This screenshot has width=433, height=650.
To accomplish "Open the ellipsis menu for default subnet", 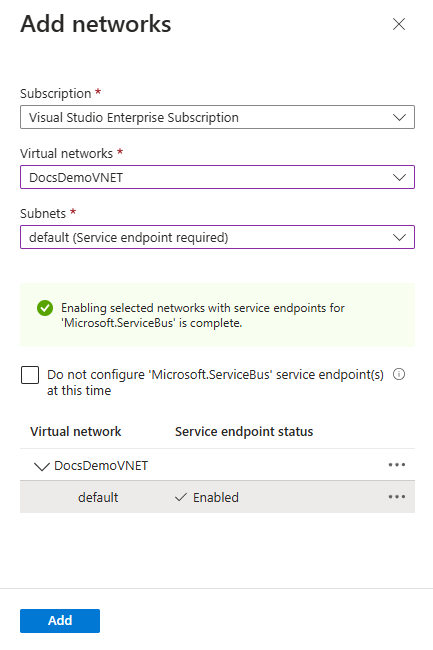I will 397,497.
